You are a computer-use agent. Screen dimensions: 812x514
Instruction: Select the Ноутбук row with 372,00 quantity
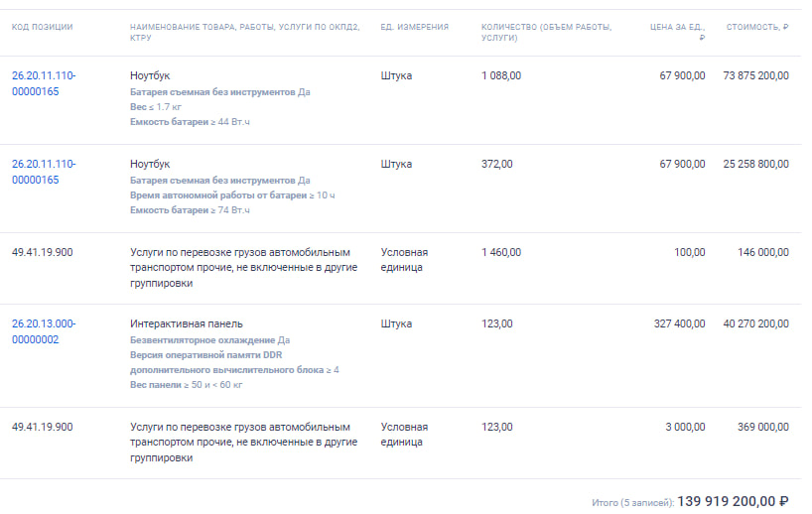[x=401, y=189]
